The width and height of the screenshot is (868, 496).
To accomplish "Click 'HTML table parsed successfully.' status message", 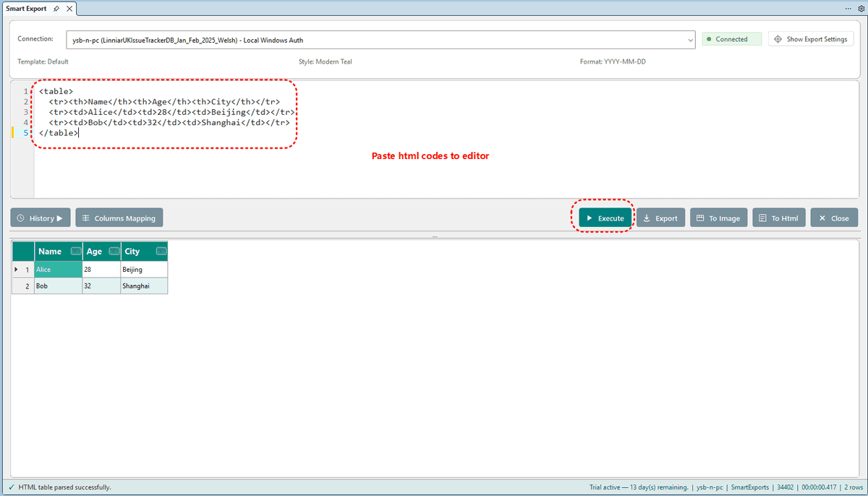I will point(65,487).
